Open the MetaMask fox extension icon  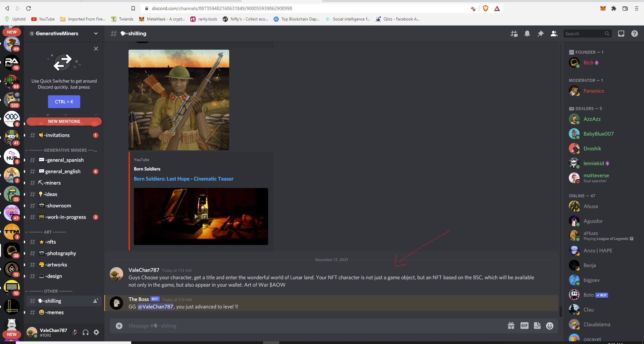coord(603,8)
